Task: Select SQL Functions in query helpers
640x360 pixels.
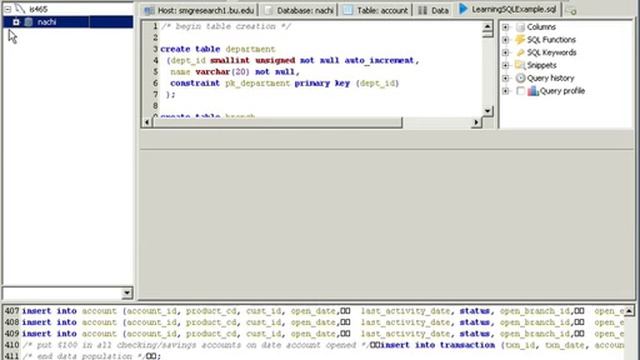Action: (x=551, y=40)
